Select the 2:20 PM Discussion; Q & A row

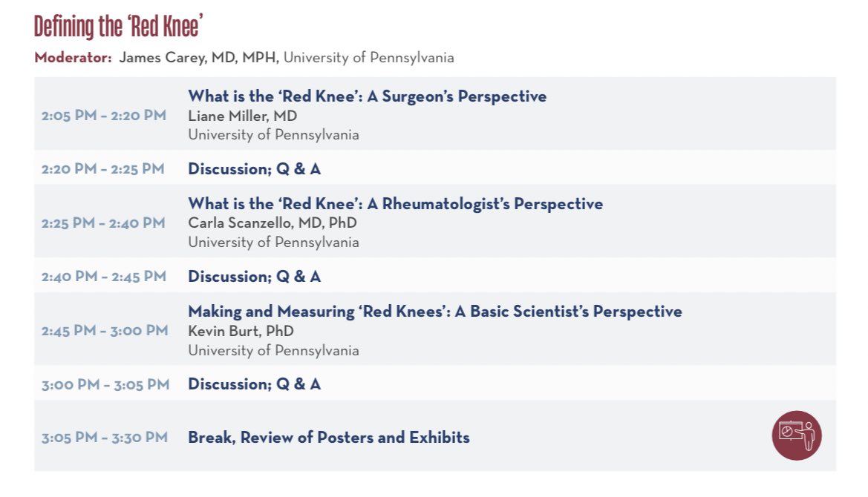435,168
